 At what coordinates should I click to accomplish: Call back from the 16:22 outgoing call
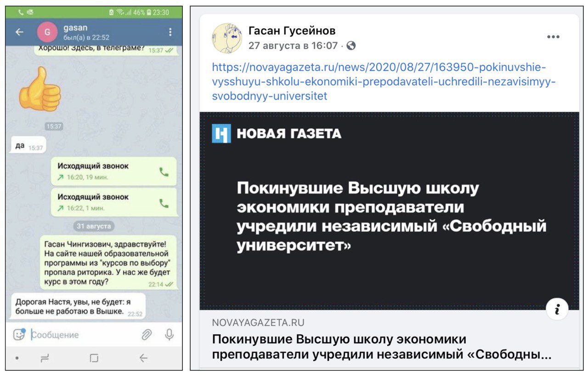tap(164, 203)
